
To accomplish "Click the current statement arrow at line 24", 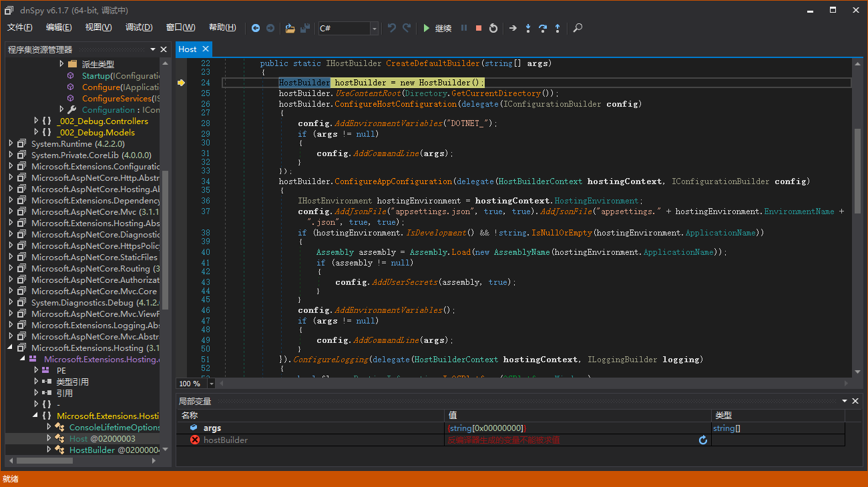I will pyautogui.click(x=181, y=83).
